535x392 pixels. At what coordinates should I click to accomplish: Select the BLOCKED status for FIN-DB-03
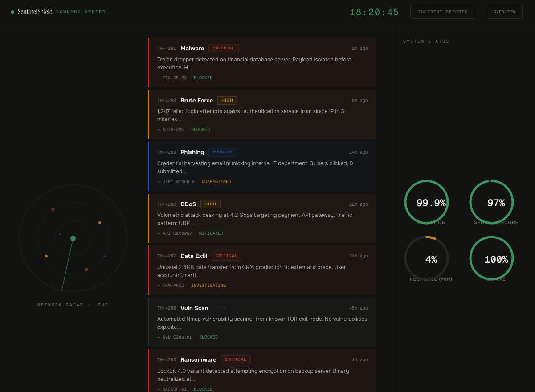(203, 78)
